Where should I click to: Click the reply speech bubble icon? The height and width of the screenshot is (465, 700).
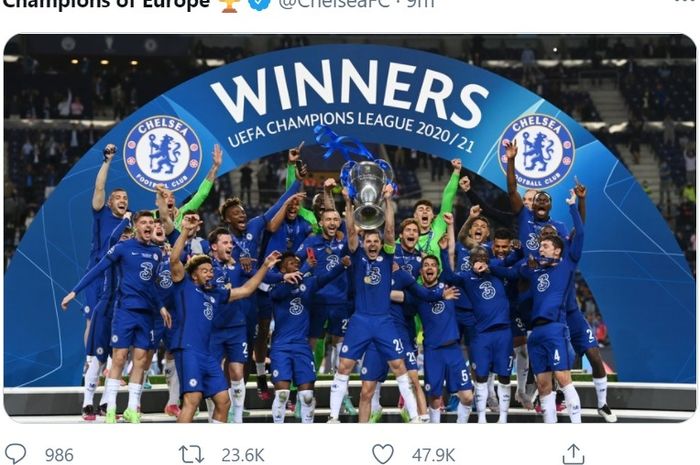pyautogui.click(x=15, y=454)
